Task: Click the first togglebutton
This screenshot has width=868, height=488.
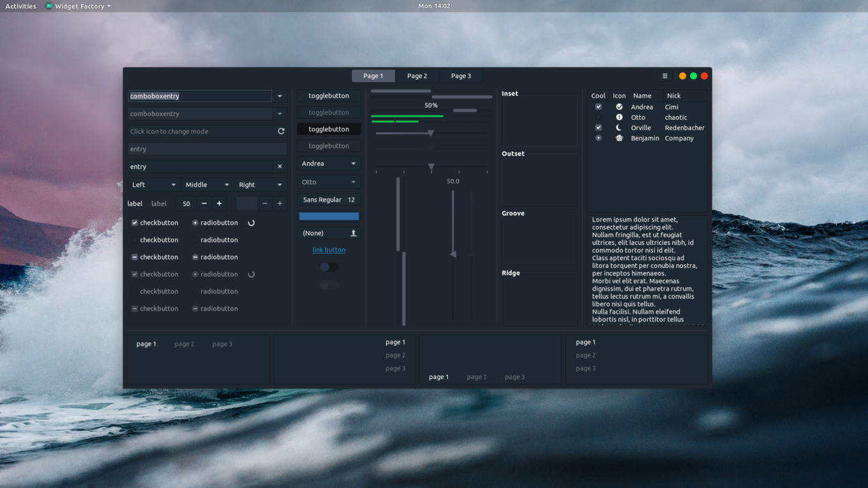Action: [x=329, y=96]
